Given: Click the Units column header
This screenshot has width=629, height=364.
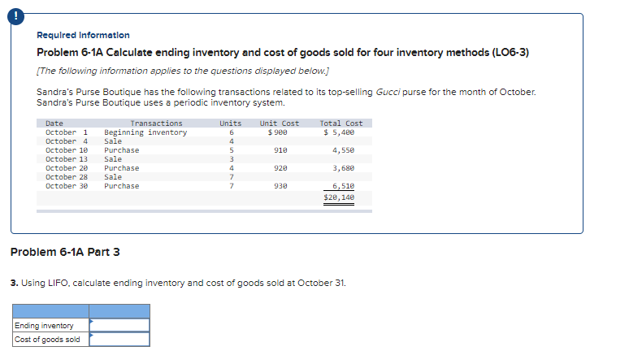Looking at the screenshot, I should coord(231,123).
